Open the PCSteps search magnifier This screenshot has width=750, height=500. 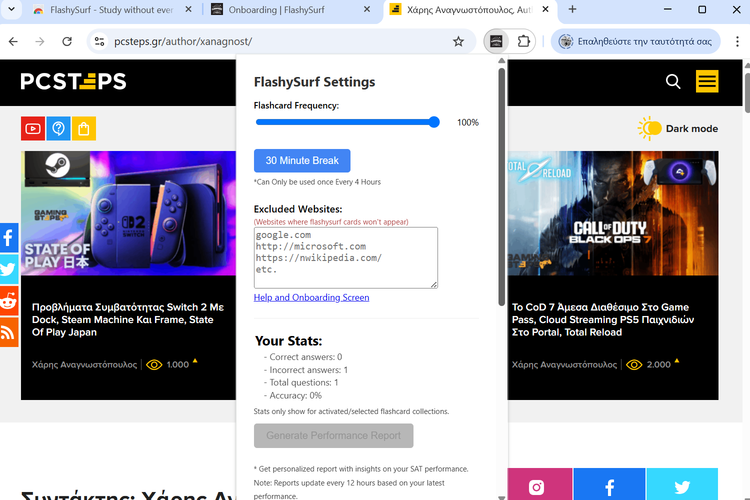coord(673,81)
